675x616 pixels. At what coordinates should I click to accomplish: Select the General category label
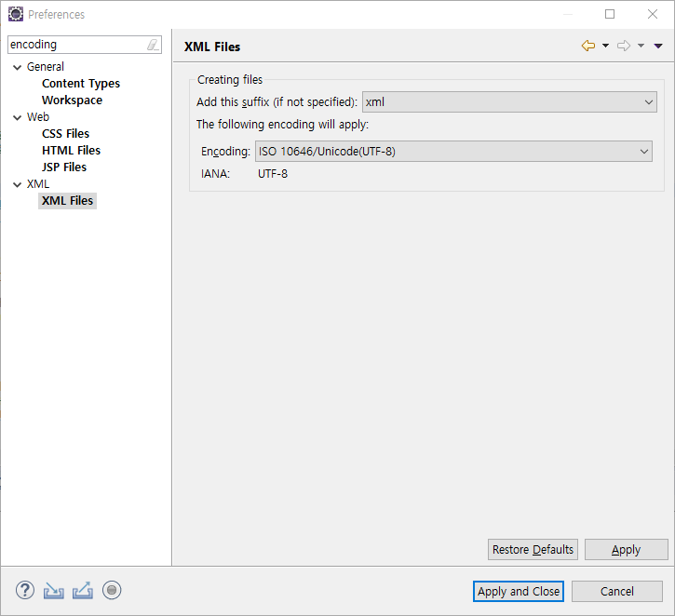point(46,67)
